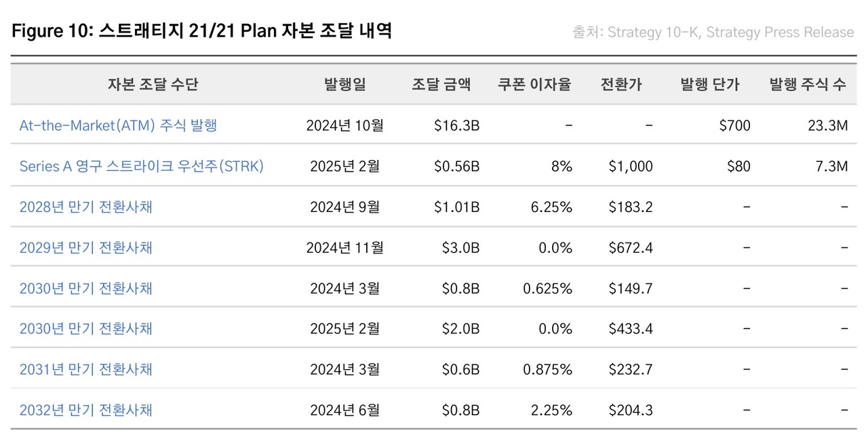Click the 자본 조달 수단 column header

coord(153,85)
